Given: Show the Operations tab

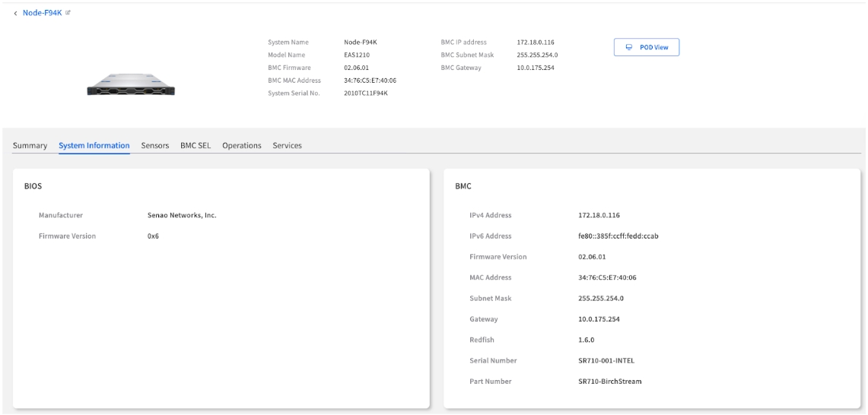Looking at the screenshot, I should click(242, 145).
